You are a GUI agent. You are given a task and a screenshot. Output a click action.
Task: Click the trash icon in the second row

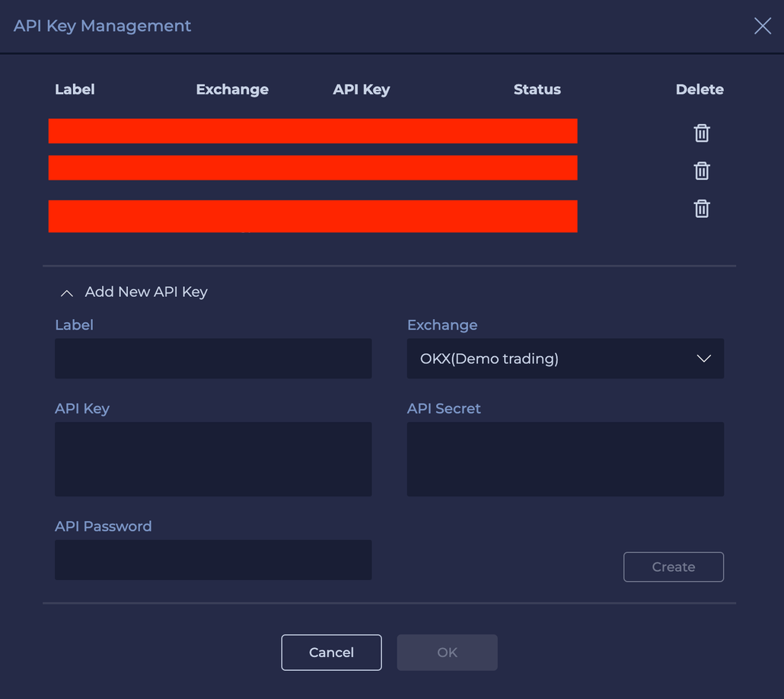tap(702, 171)
